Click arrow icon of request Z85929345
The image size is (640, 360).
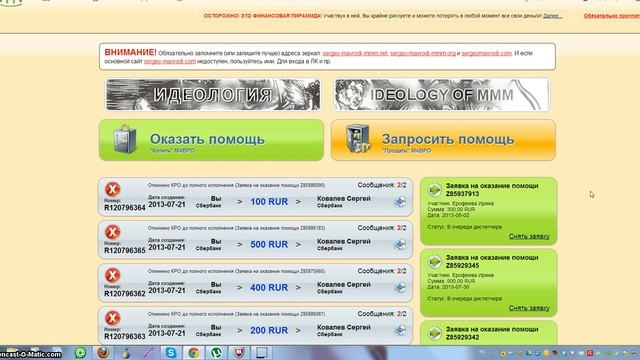point(435,261)
